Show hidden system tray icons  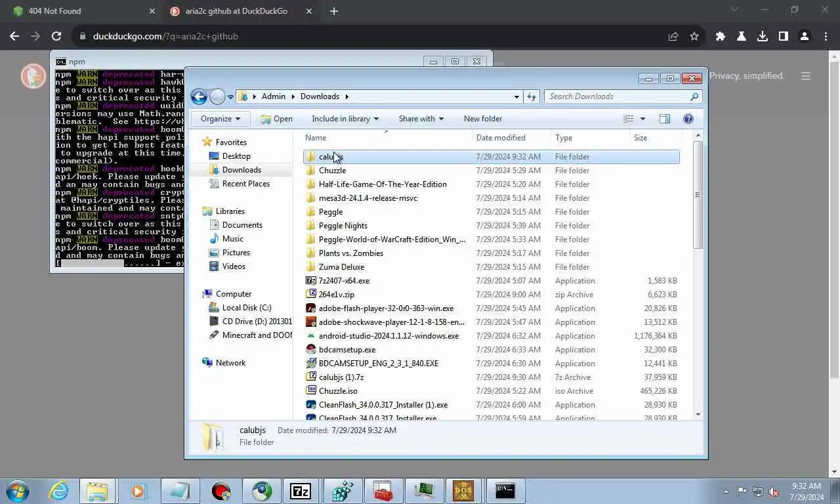tap(726, 492)
